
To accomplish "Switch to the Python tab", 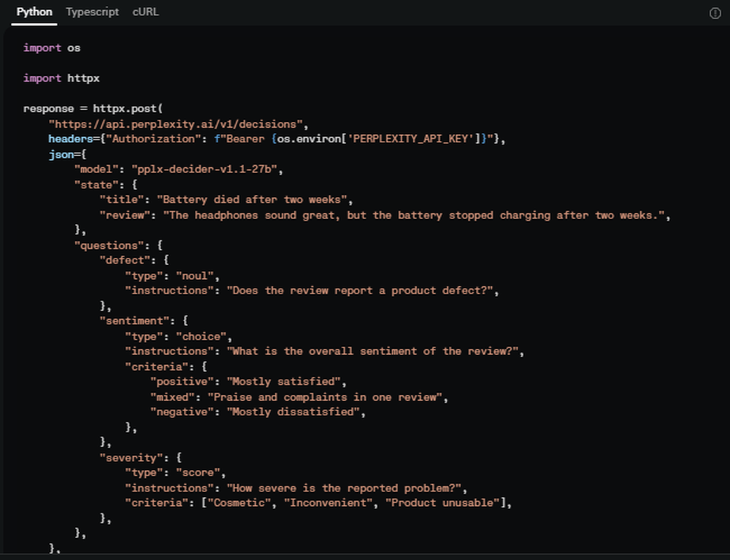I will click(34, 12).
